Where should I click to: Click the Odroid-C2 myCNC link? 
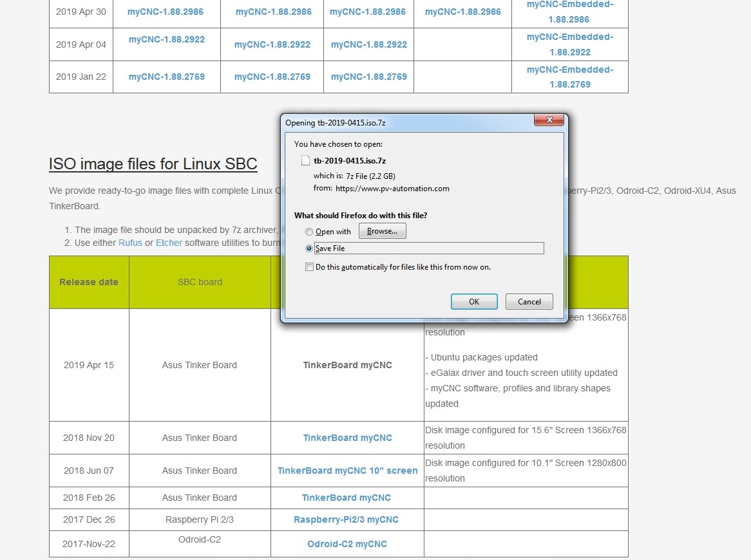[x=347, y=544]
